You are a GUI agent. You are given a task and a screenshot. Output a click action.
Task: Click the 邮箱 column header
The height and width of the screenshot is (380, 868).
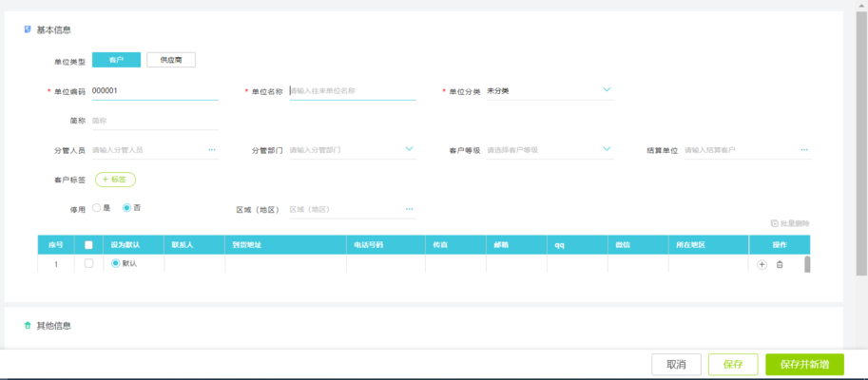pos(516,244)
